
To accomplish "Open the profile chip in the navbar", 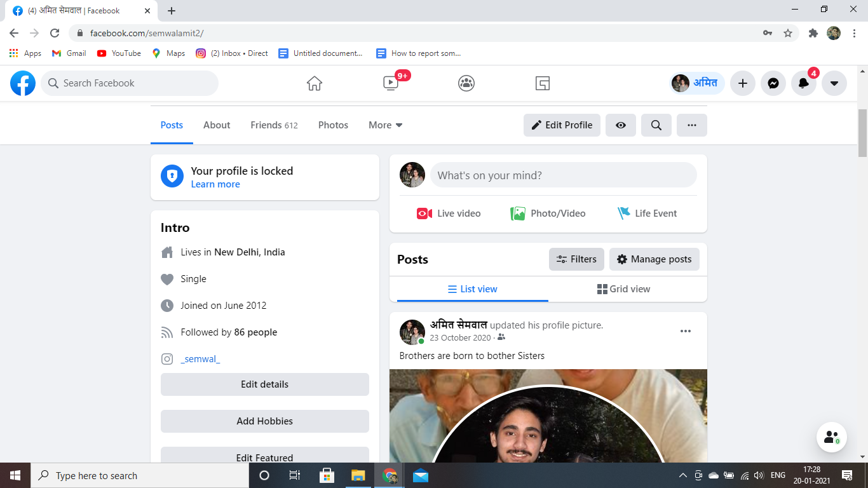I will (697, 83).
